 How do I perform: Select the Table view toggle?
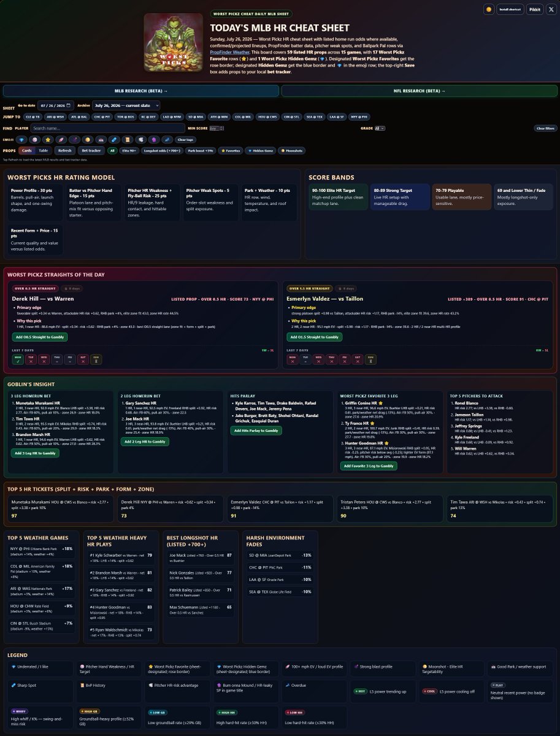tap(44, 150)
